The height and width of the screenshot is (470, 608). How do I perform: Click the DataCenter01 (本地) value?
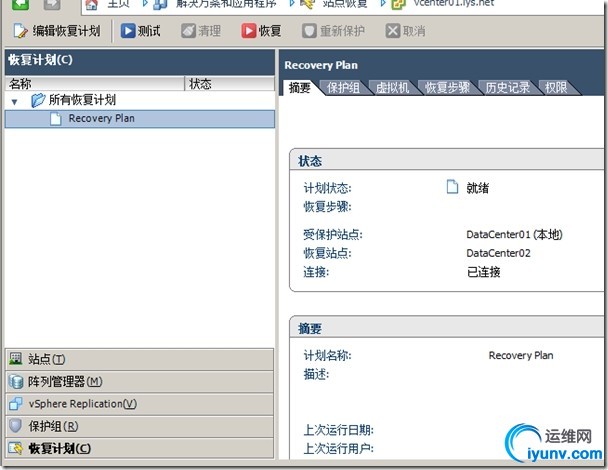[x=514, y=234]
